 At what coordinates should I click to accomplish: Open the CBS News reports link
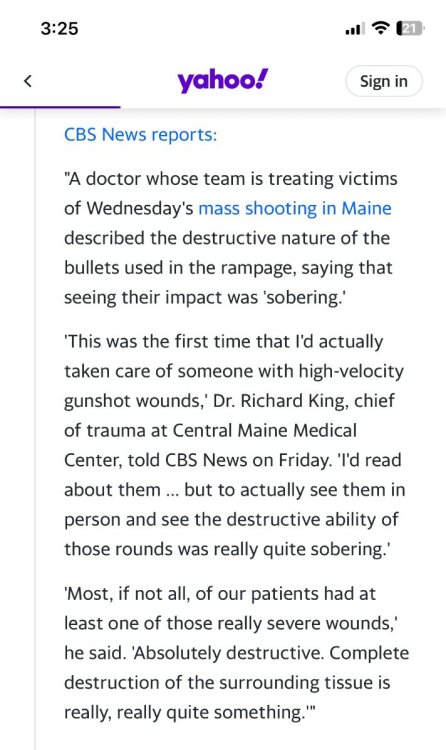point(141,135)
